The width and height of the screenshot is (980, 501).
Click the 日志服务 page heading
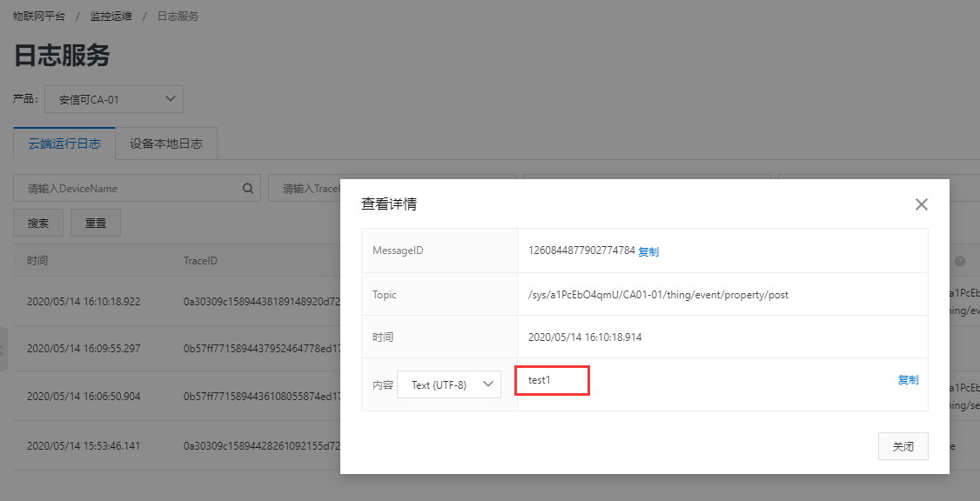click(x=62, y=55)
